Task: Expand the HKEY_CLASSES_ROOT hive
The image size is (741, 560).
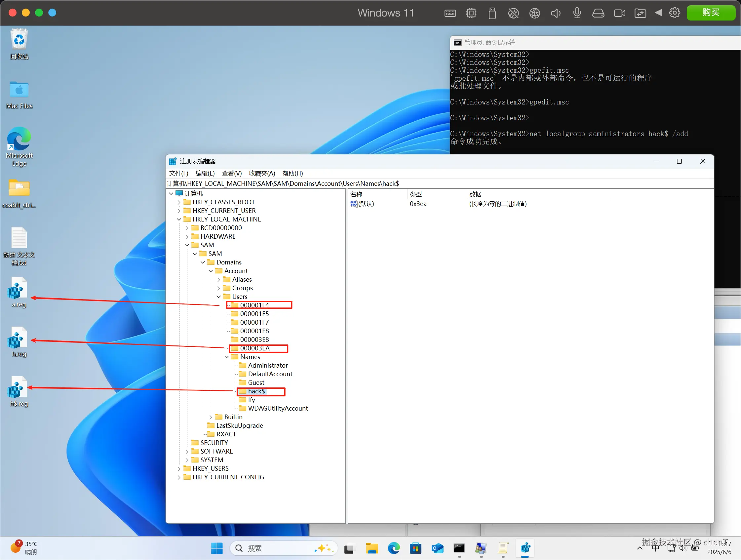Action: (179, 202)
